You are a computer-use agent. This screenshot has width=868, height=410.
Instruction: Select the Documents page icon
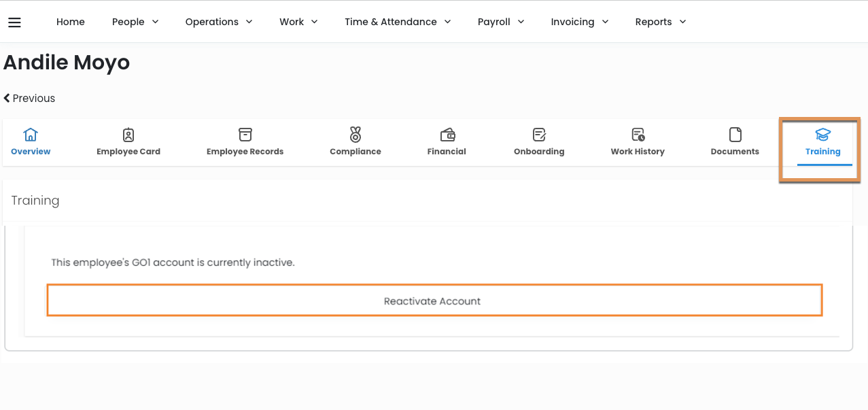pyautogui.click(x=735, y=134)
